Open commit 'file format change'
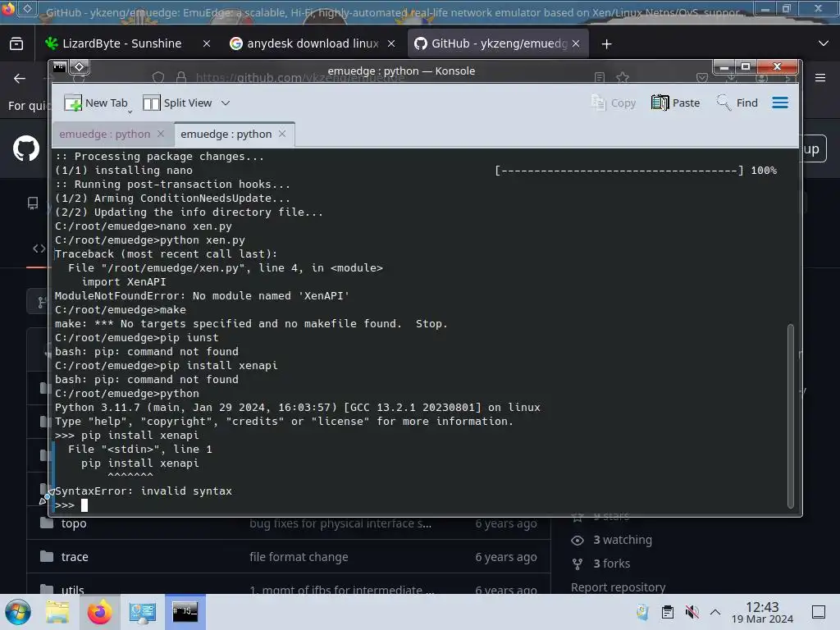This screenshot has width=840, height=630. [x=299, y=557]
